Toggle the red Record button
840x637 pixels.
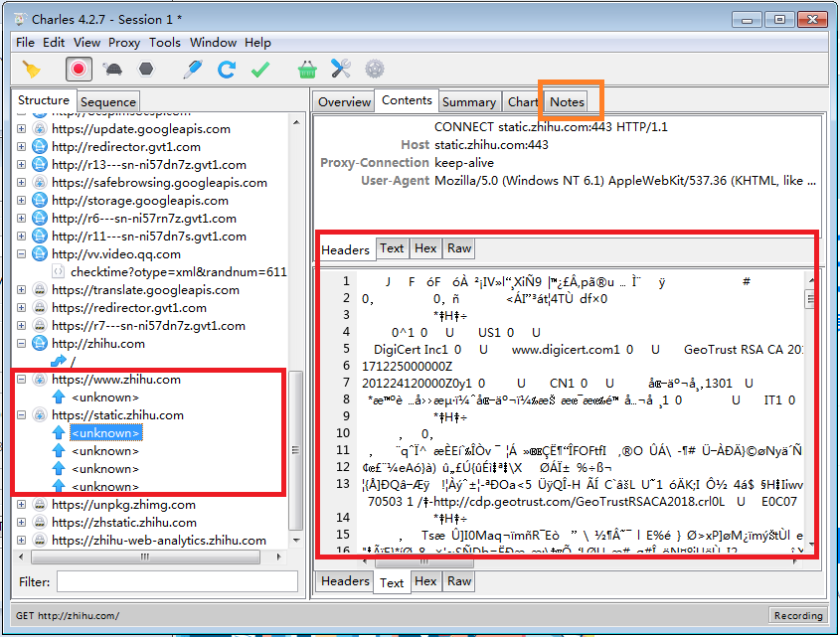pyautogui.click(x=79, y=70)
